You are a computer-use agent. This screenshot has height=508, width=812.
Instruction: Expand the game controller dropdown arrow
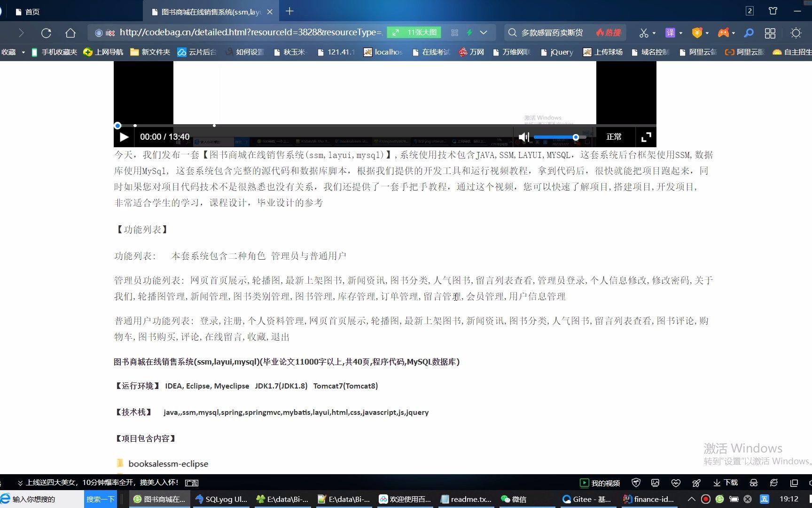[x=734, y=33]
